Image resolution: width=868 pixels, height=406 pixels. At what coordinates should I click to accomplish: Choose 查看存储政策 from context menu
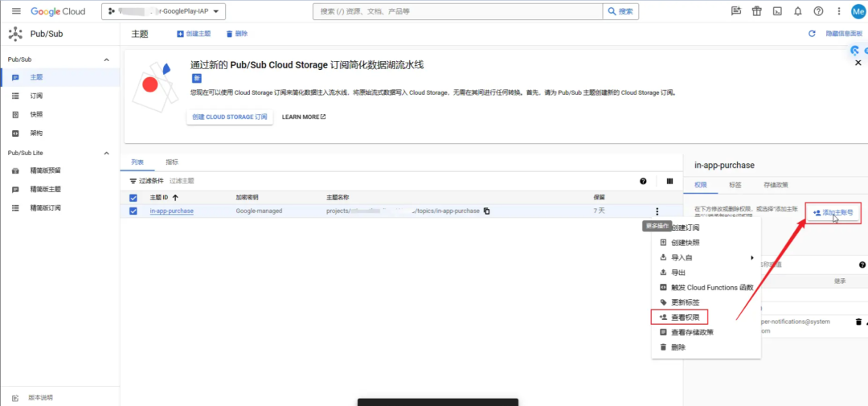pos(707,332)
